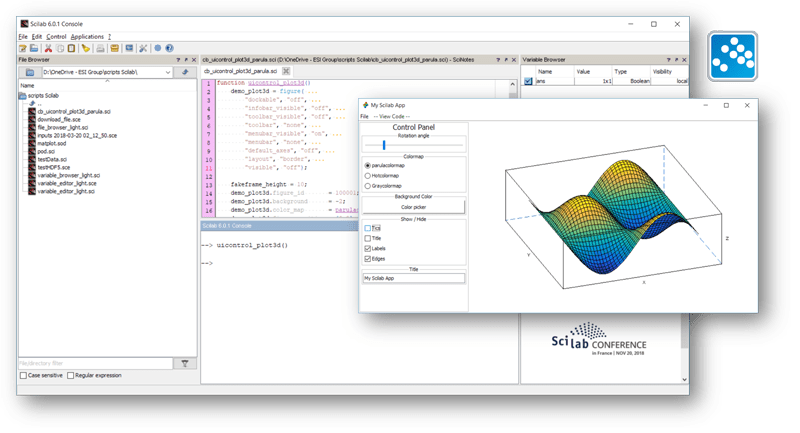The width and height of the screenshot is (800, 433).
Task: Open the Applications menu
Action: [87, 36]
